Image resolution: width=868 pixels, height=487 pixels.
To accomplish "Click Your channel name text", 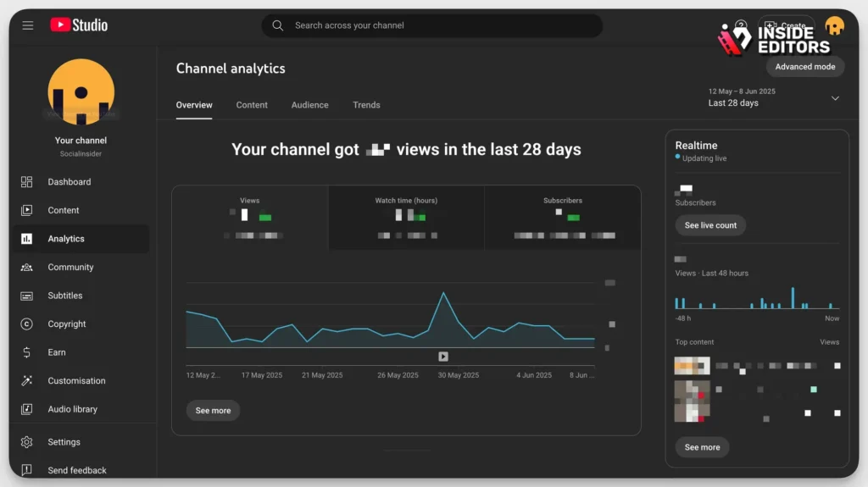I will pos(81,141).
